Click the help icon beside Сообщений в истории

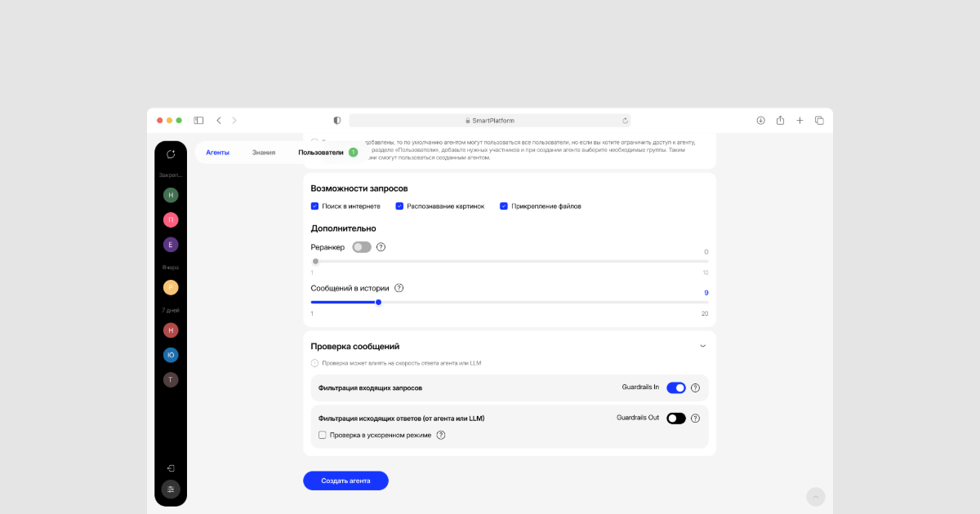click(x=399, y=288)
